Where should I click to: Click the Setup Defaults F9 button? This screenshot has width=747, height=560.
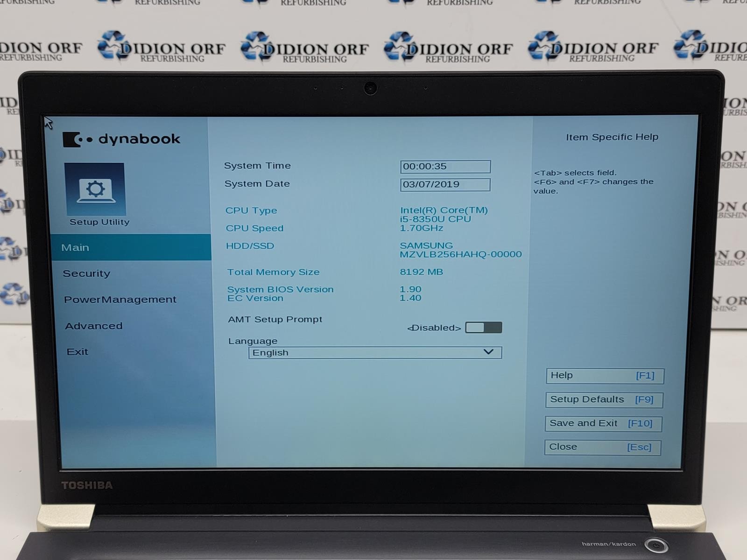pos(604,399)
